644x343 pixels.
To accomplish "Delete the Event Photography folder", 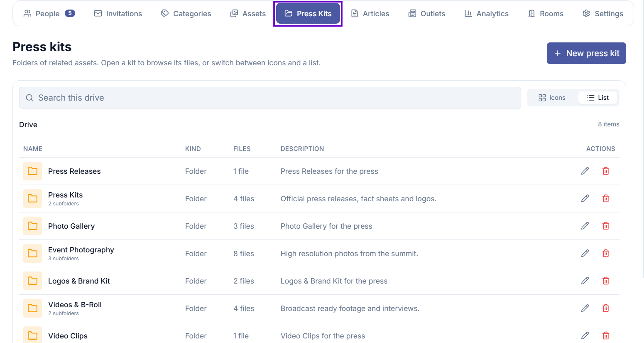I will coord(606,253).
